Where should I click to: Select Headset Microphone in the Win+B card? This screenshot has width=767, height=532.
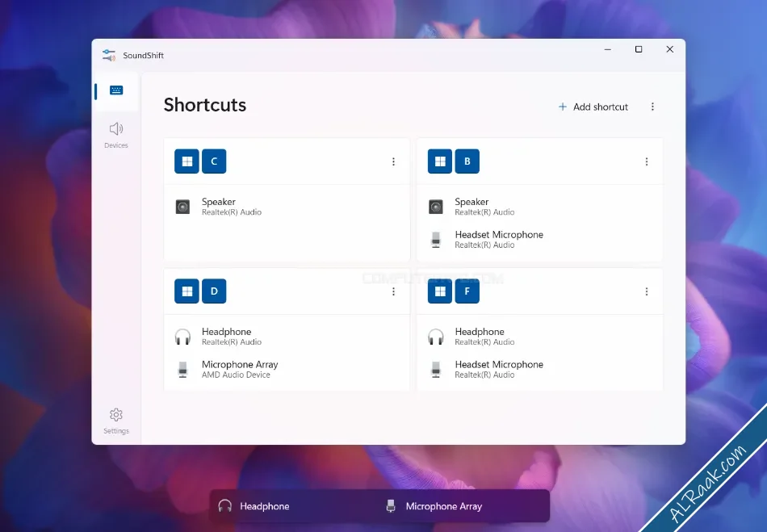(499, 235)
